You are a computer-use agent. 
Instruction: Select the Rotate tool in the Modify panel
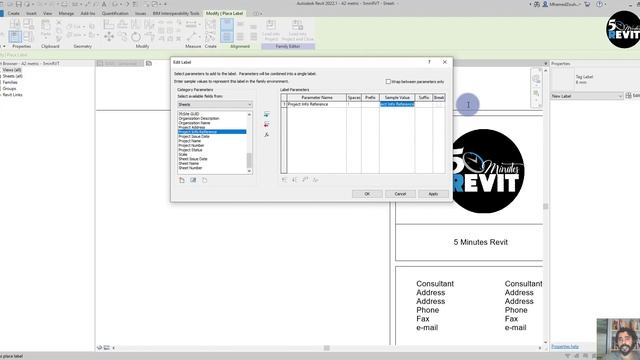pos(136,37)
